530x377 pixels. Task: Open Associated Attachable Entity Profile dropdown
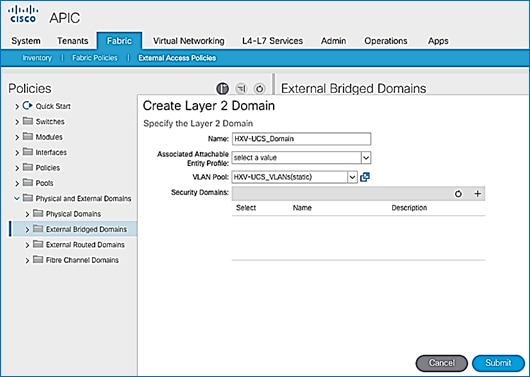[366, 158]
